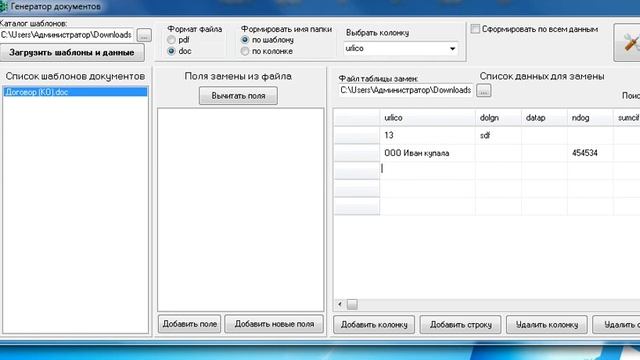Image resolution: width=640 pixels, height=360 pixels.
Task: Select the row header of row 13
Action: click(357, 136)
